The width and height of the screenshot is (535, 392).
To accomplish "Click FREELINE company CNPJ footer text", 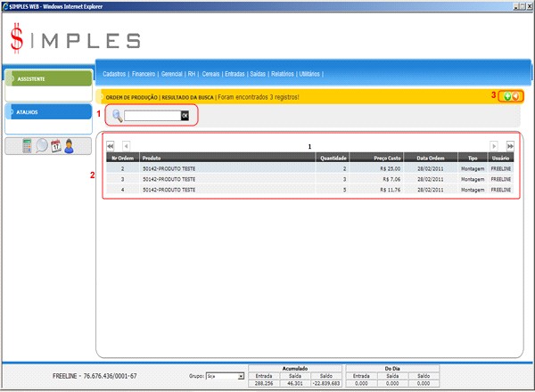I will 95,376.
